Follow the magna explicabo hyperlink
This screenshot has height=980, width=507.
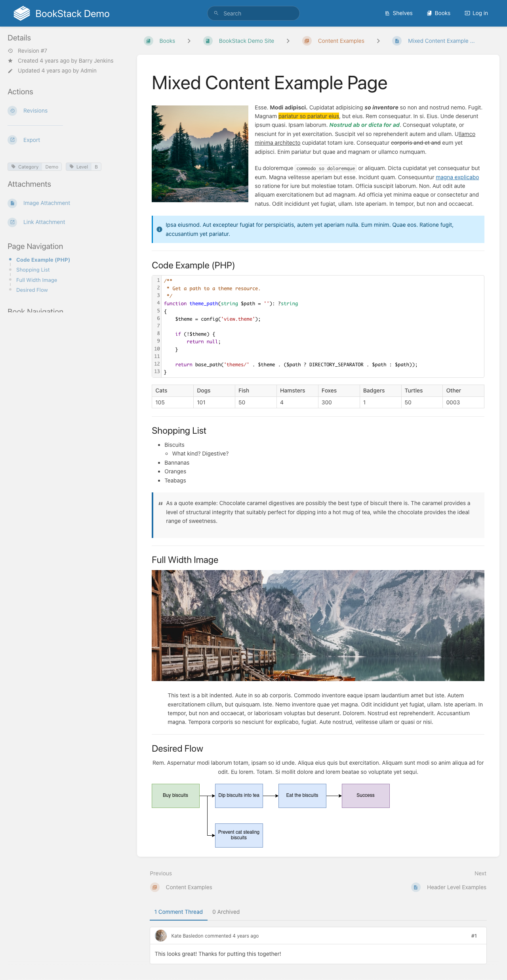click(x=457, y=177)
